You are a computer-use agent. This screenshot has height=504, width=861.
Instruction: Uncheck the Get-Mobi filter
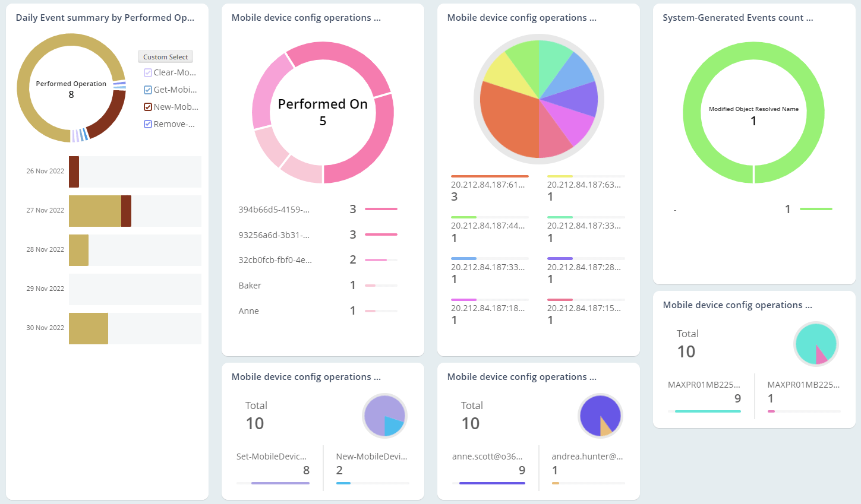pos(149,89)
